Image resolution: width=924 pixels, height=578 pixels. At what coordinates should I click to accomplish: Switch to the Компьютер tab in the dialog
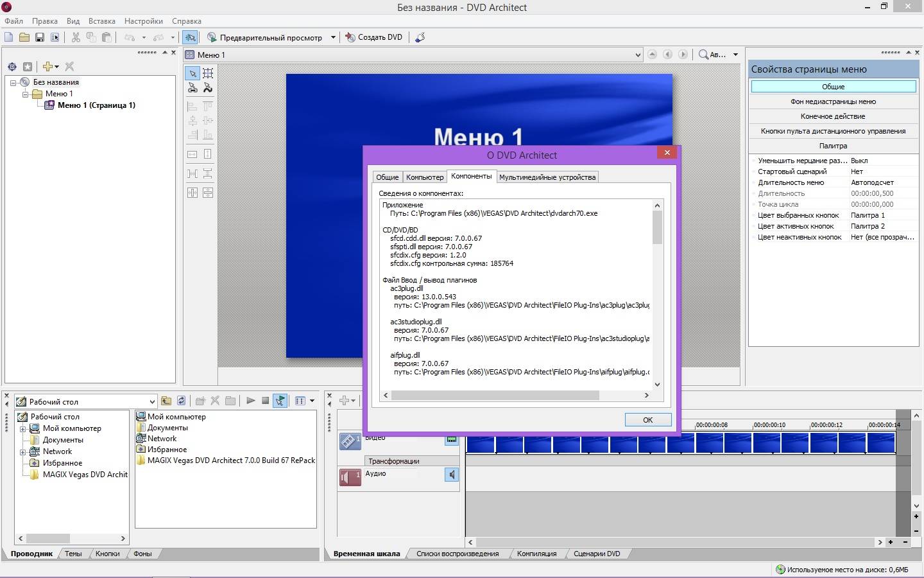point(424,177)
